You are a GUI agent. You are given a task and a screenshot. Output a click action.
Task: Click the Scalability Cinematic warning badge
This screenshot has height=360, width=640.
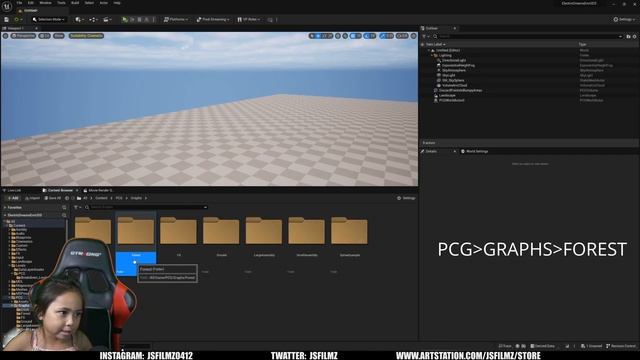(x=86, y=36)
